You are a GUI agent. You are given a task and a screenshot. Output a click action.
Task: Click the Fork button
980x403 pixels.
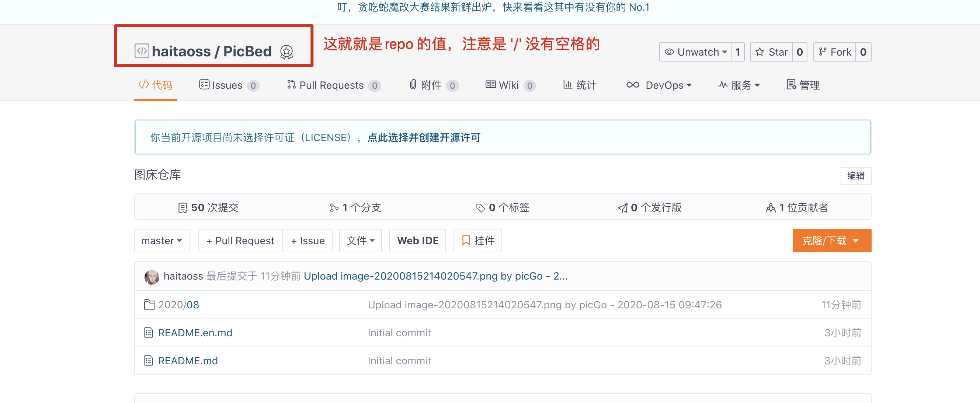(835, 52)
